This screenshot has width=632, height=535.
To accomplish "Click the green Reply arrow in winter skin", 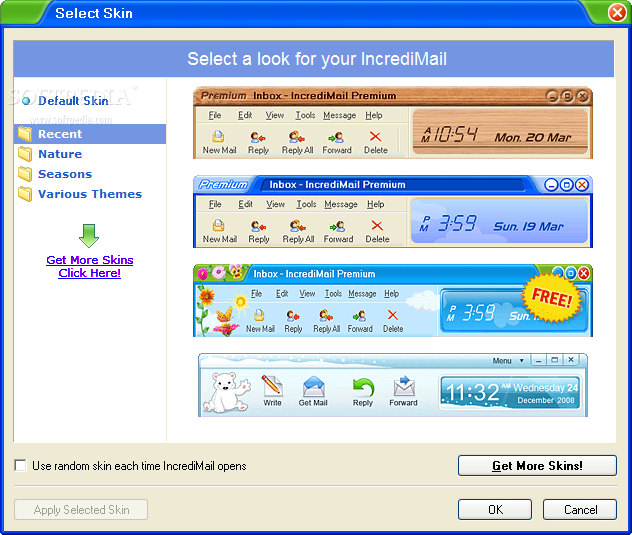I will 363,387.
